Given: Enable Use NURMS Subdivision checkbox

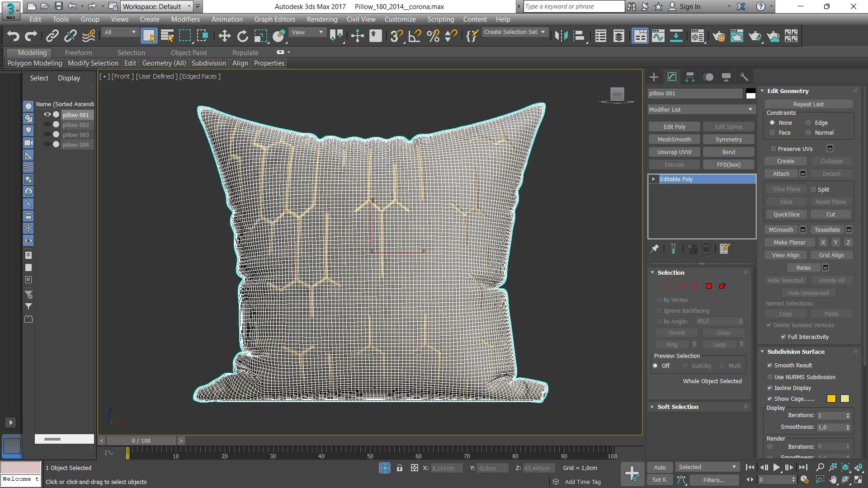Looking at the screenshot, I should pos(769,377).
